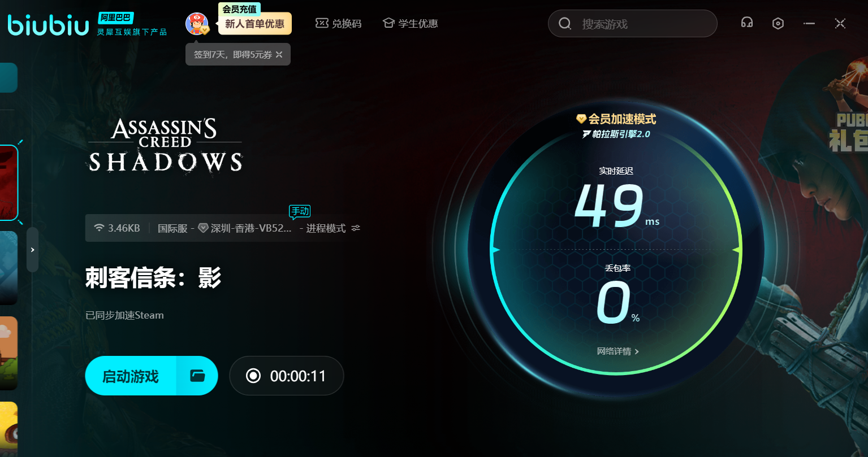Expand 网络详情 network details

617,351
